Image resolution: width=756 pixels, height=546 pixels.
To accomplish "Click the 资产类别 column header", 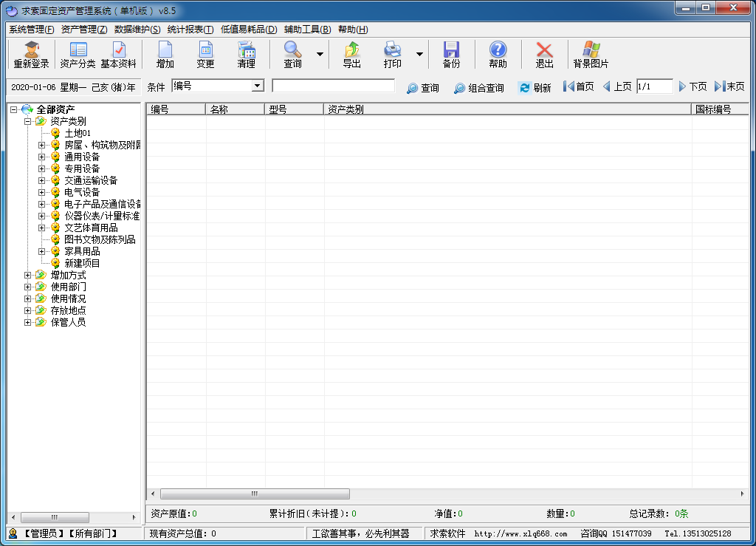I will coord(508,109).
